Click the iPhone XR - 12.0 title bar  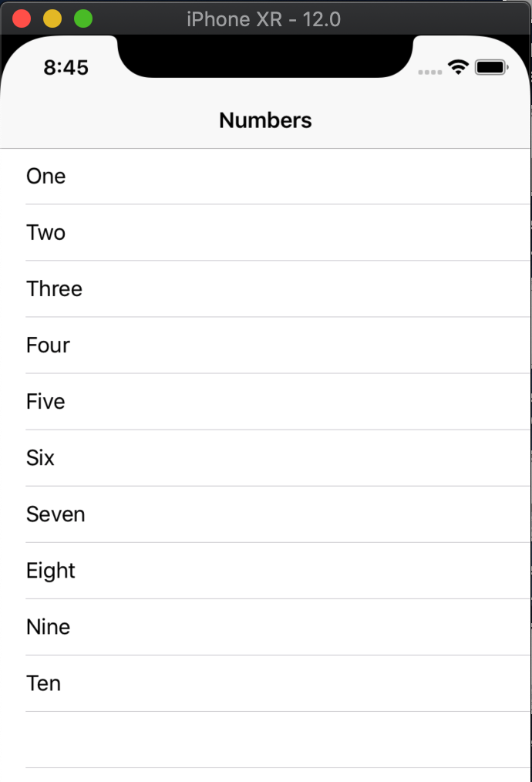264,19
